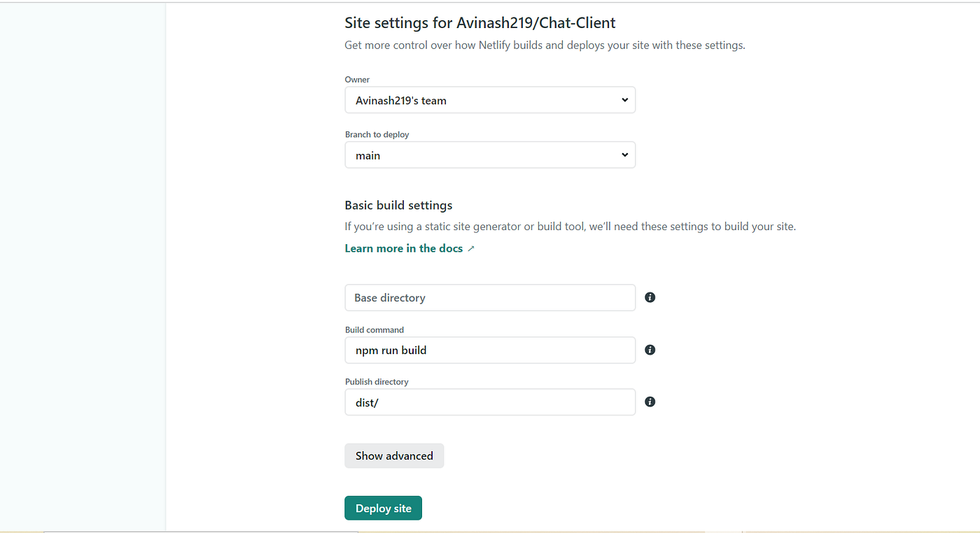Click the Publish directory field showing 'dist/'
This screenshot has width=980, height=533.
pyautogui.click(x=490, y=401)
